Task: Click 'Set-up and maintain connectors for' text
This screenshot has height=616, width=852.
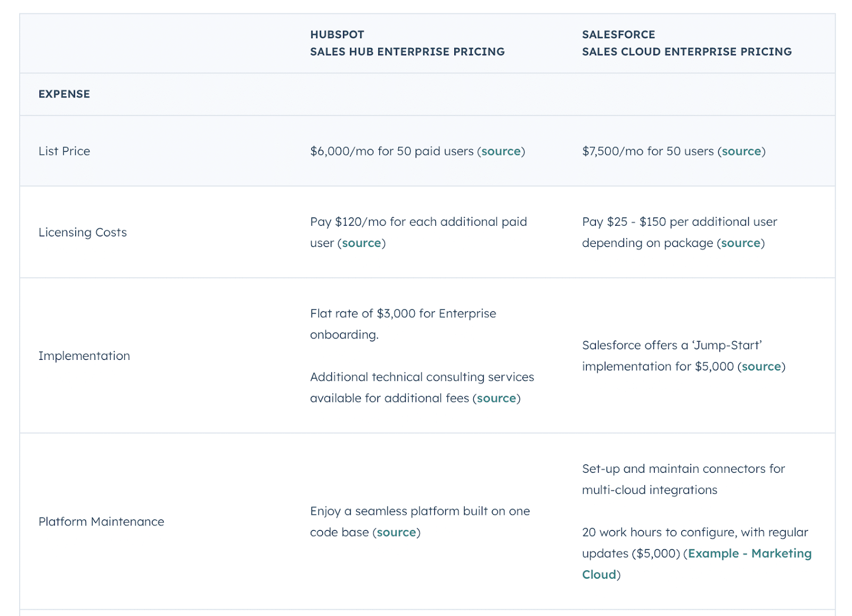Action: [x=684, y=469]
